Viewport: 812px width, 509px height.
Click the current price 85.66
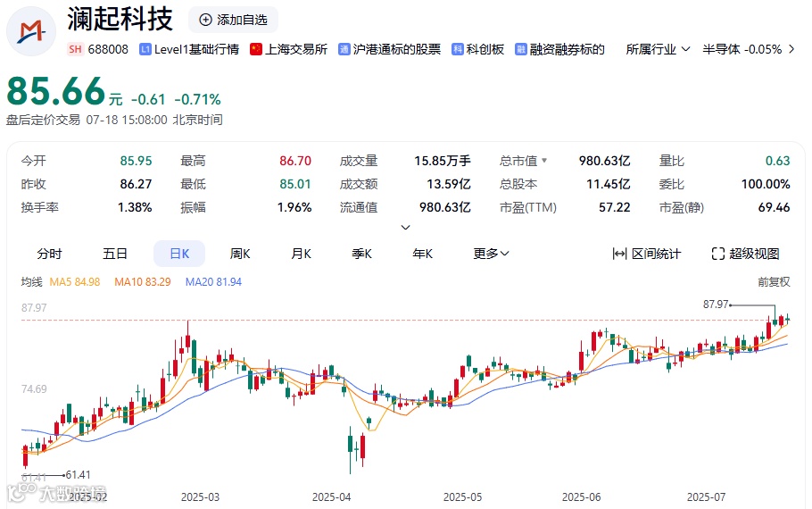(56, 91)
